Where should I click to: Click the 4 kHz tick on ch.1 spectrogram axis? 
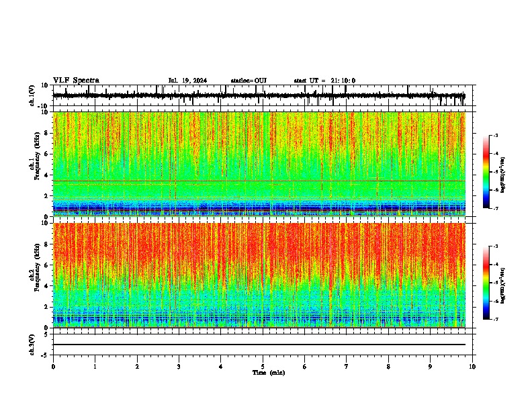point(46,175)
